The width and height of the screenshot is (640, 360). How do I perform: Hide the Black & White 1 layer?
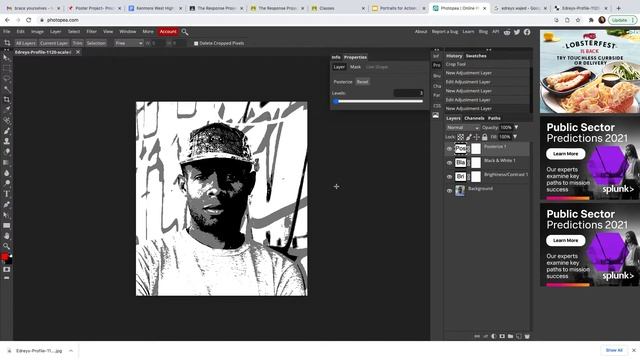(449, 163)
